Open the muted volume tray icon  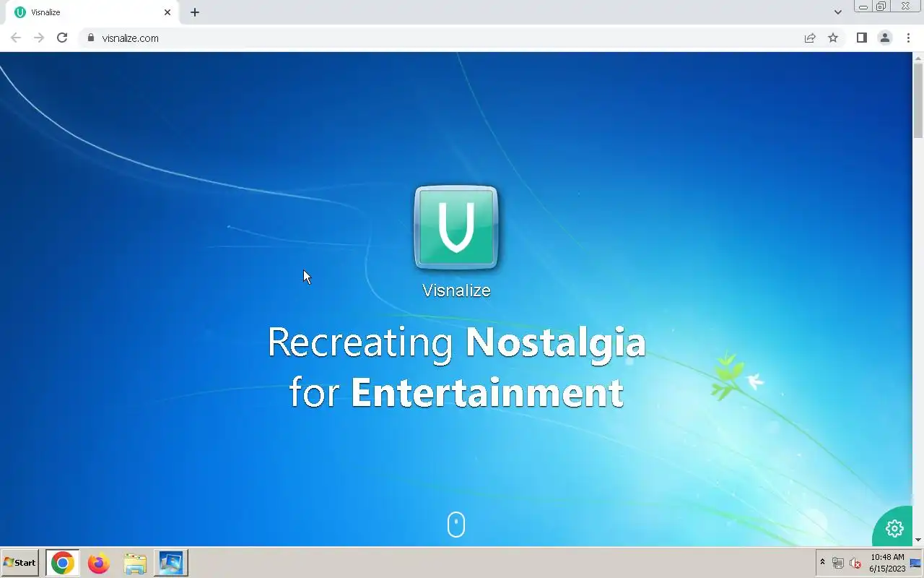click(x=855, y=563)
